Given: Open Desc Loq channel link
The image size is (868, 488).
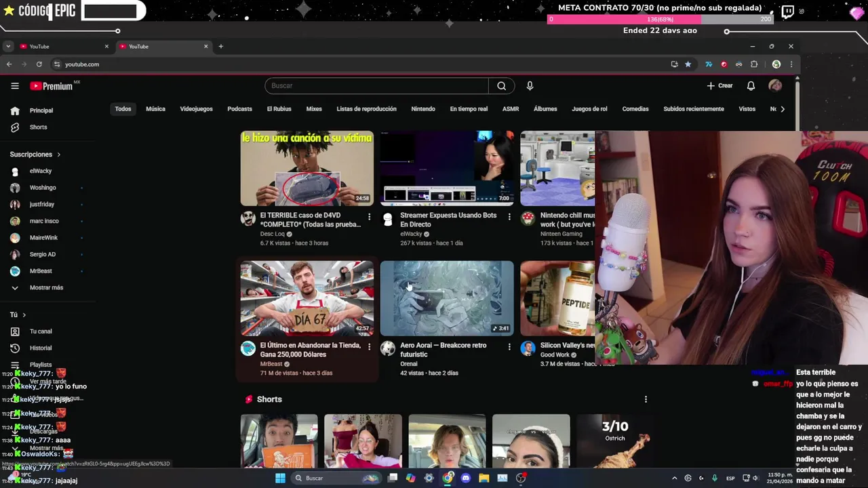Looking at the screenshot, I should click(272, 234).
